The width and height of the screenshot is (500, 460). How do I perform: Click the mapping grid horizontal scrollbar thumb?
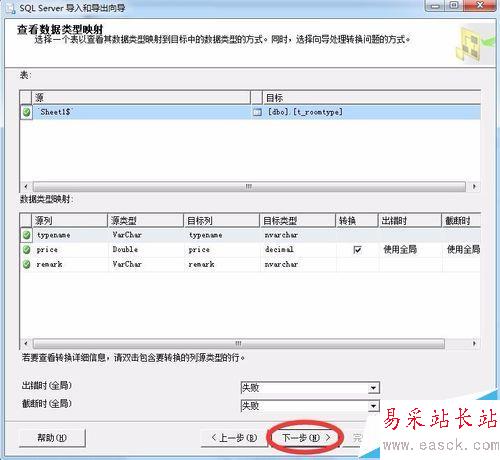pyautogui.click(x=239, y=343)
